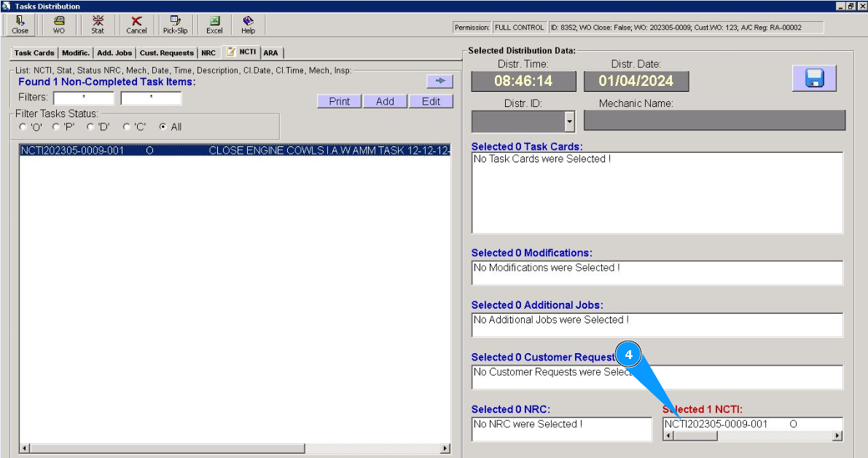The width and height of the screenshot is (868, 458).
Task: Click Selected NCTI box scrollbar left arrow
Action: pos(668,436)
